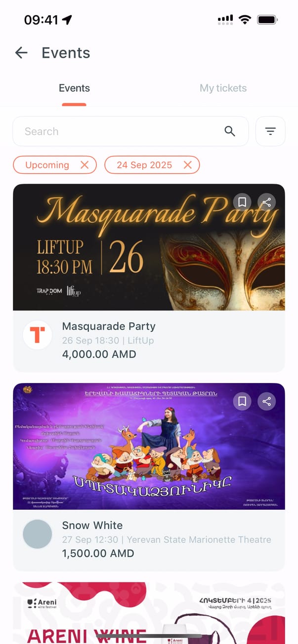Go back using the arrow icon
298x644 pixels.
click(x=21, y=53)
